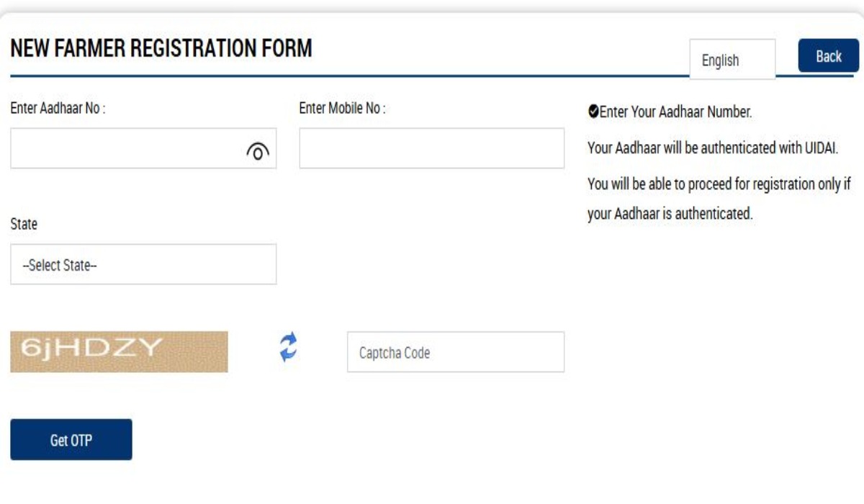Click the State field label

tap(19, 224)
